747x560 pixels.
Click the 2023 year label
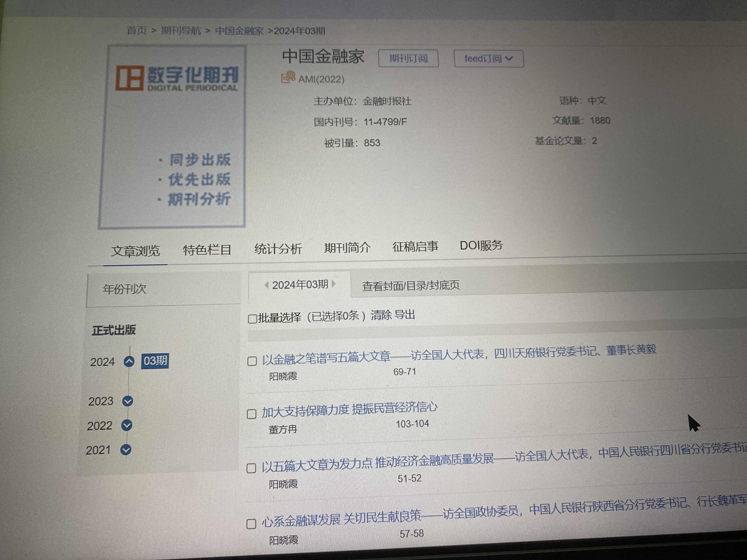pyautogui.click(x=101, y=401)
